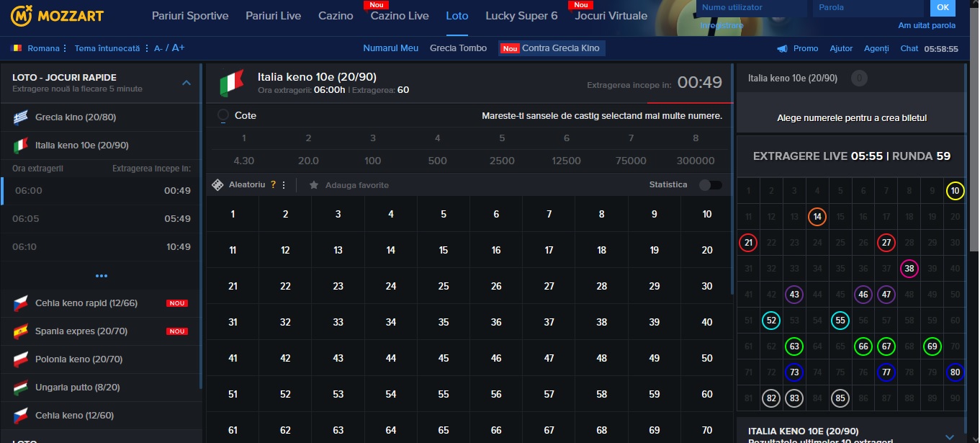Image resolution: width=980 pixels, height=443 pixels.
Task: Toggle number 1 on the board
Action: pos(233,214)
